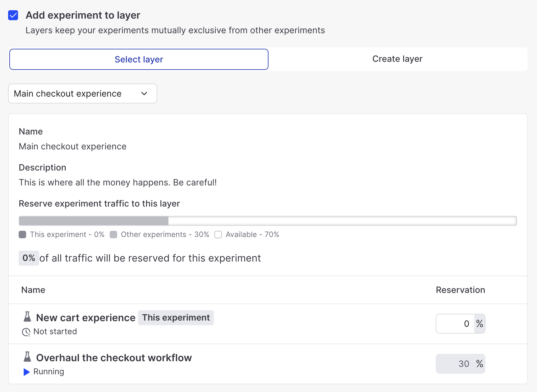
Task: Click the clock icon next to Not started
Action: point(26,332)
